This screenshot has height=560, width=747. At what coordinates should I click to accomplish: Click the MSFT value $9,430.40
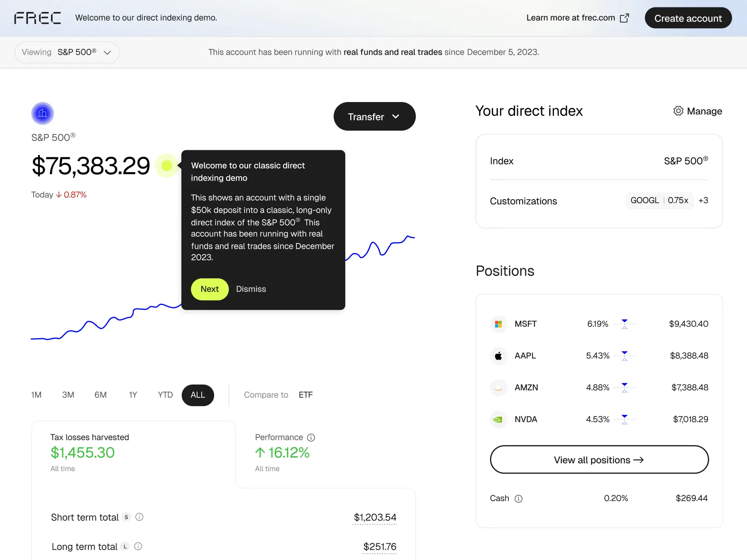pyautogui.click(x=688, y=324)
